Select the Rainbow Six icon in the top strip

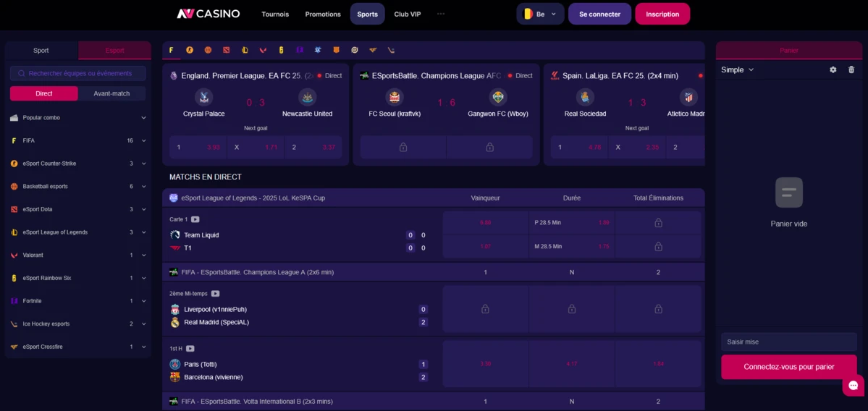click(x=281, y=50)
